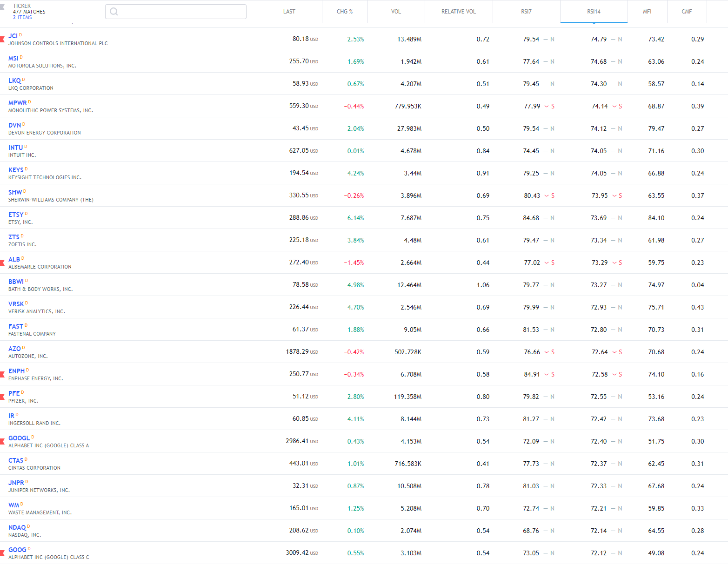
Task: Sort by the VOL column header
Action: (396, 12)
